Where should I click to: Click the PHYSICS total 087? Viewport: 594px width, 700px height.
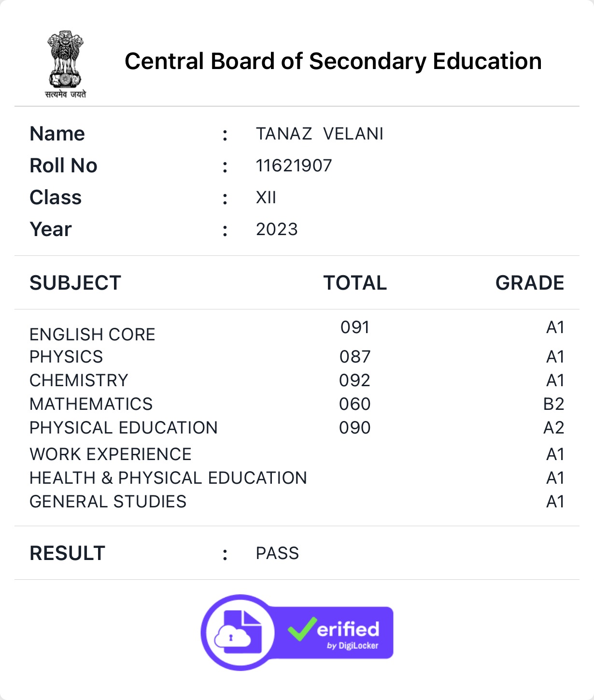click(355, 357)
